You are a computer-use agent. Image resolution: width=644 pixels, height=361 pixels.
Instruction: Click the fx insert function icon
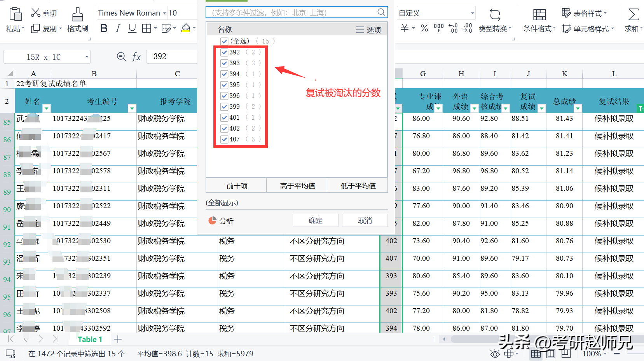click(x=136, y=57)
